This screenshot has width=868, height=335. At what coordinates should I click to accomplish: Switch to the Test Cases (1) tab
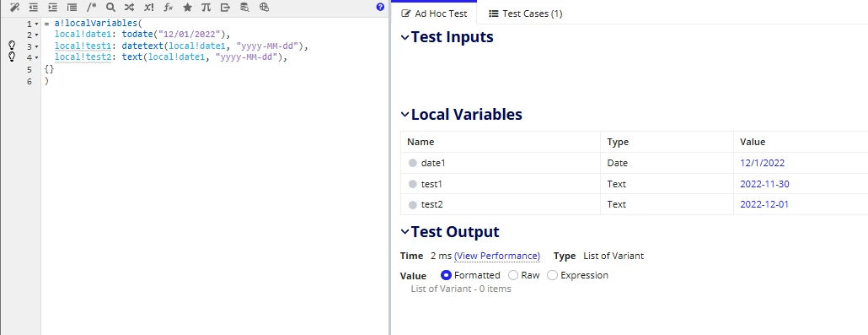pos(525,14)
